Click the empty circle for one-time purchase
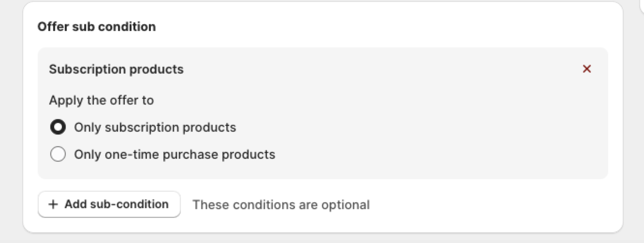The width and height of the screenshot is (644, 243). click(x=58, y=155)
